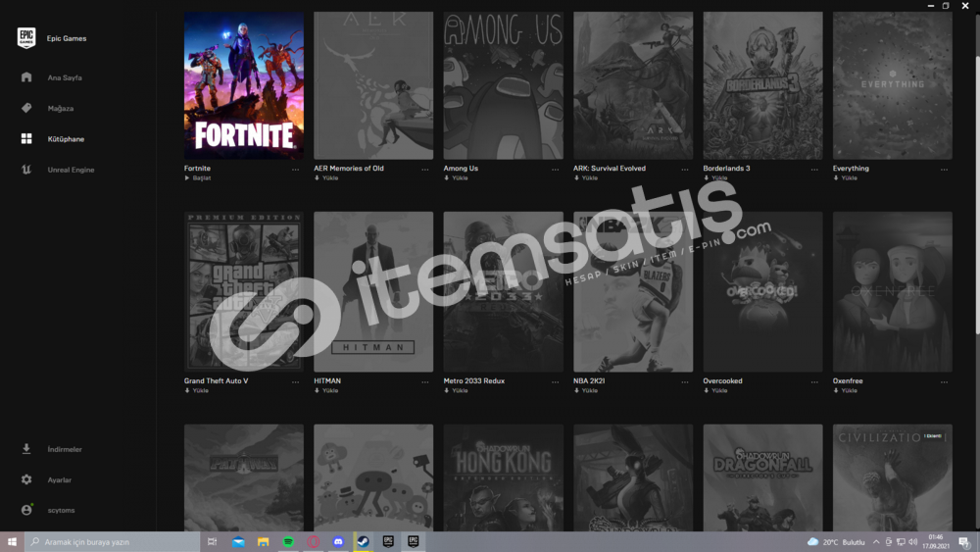Open İndirmeler downloads page

point(65,449)
